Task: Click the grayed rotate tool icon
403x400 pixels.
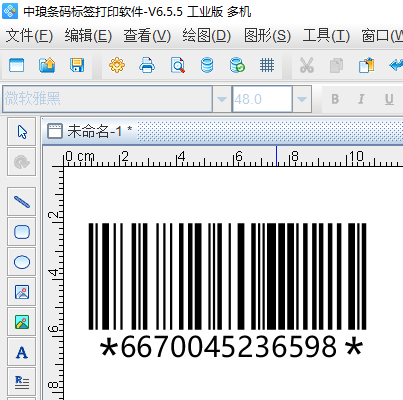Action: point(22,162)
